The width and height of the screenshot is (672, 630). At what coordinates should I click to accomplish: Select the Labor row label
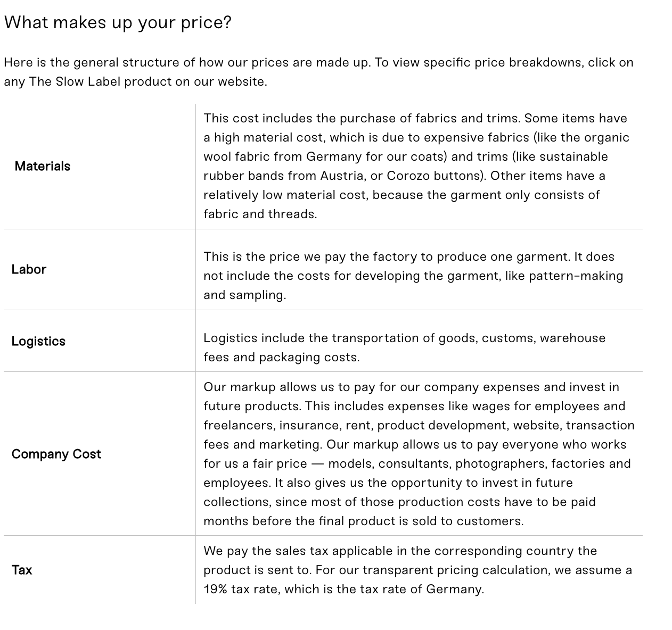(x=29, y=269)
